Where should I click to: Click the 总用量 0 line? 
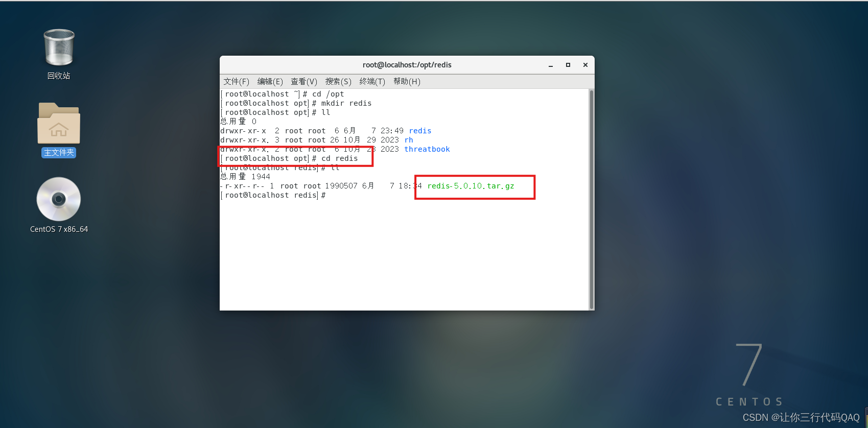point(239,122)
